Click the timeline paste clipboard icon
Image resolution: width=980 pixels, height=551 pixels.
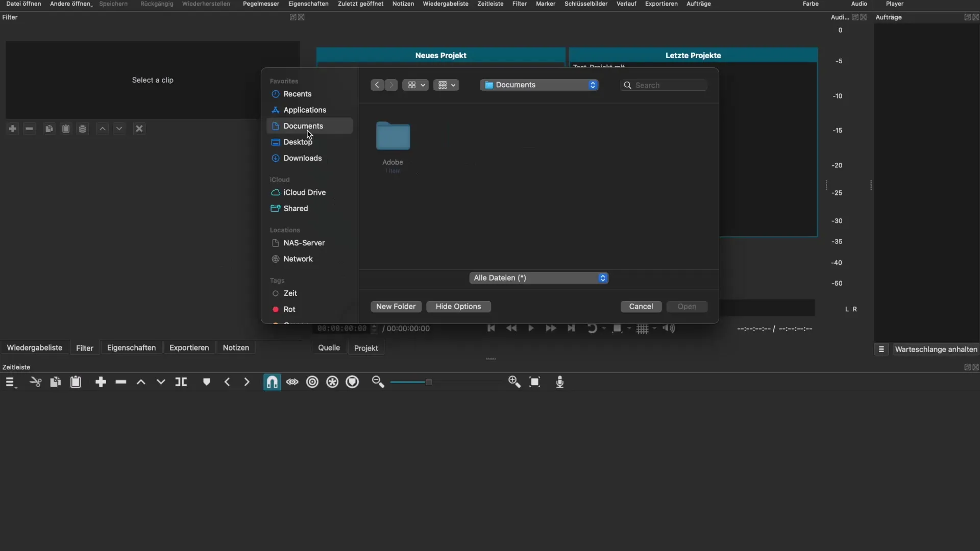point(76,382)
